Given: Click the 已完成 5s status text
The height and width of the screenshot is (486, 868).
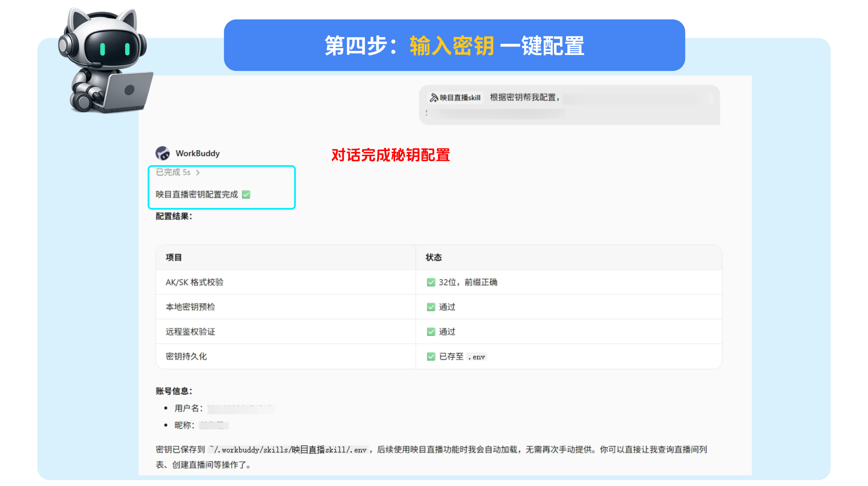Looking at the screenshot, I should [173, 172].
